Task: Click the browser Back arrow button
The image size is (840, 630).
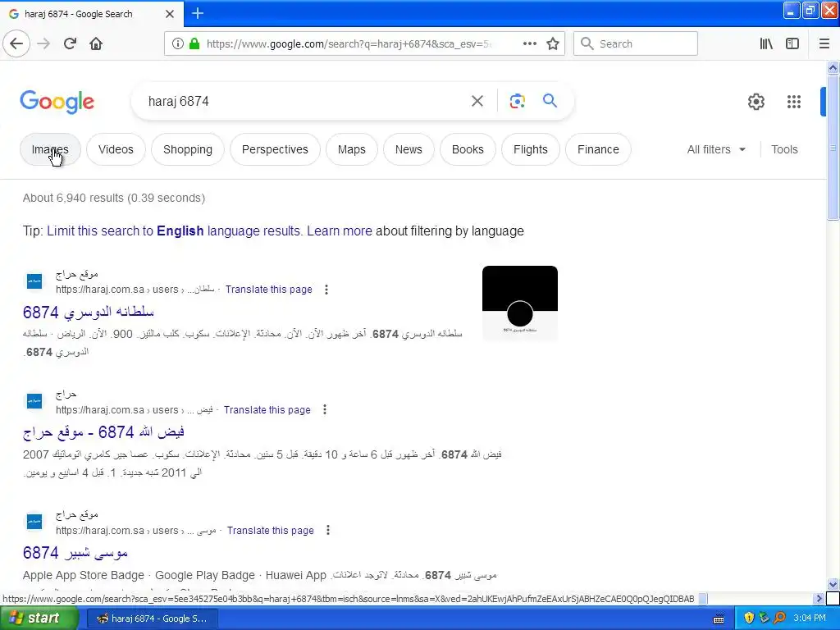Action: 16,43
